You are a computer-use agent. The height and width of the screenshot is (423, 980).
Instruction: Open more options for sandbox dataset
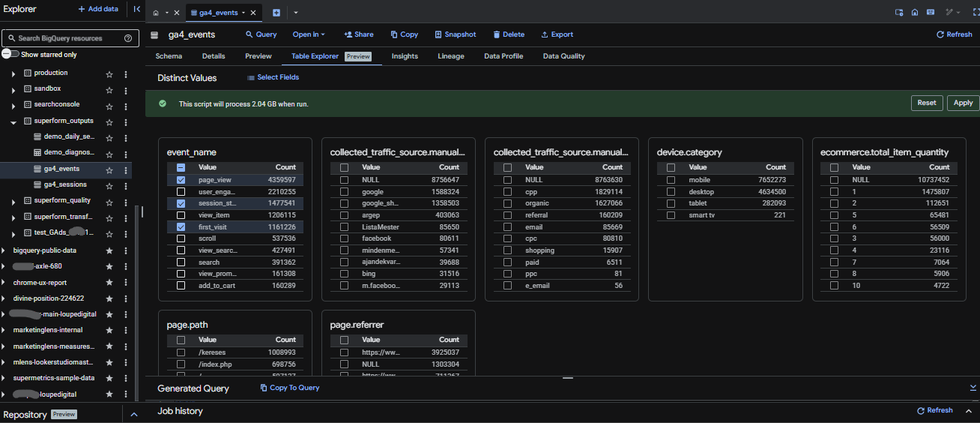[x=126, y=89]
